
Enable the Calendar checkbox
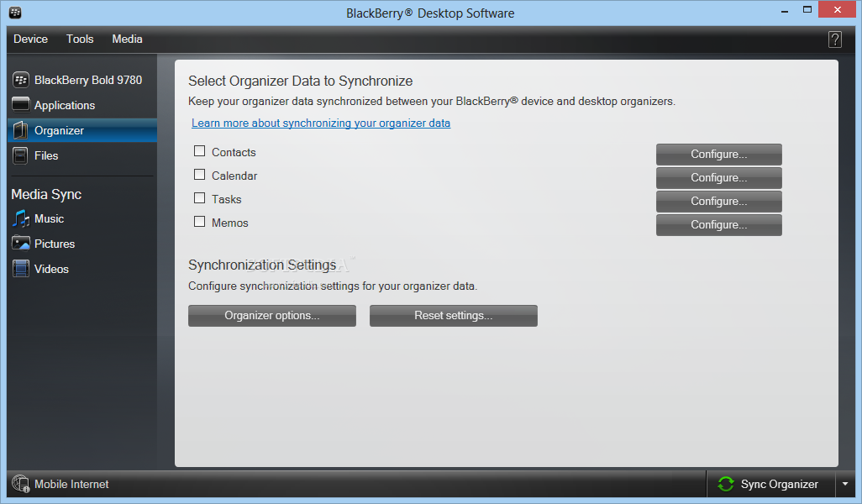(200, 175)
